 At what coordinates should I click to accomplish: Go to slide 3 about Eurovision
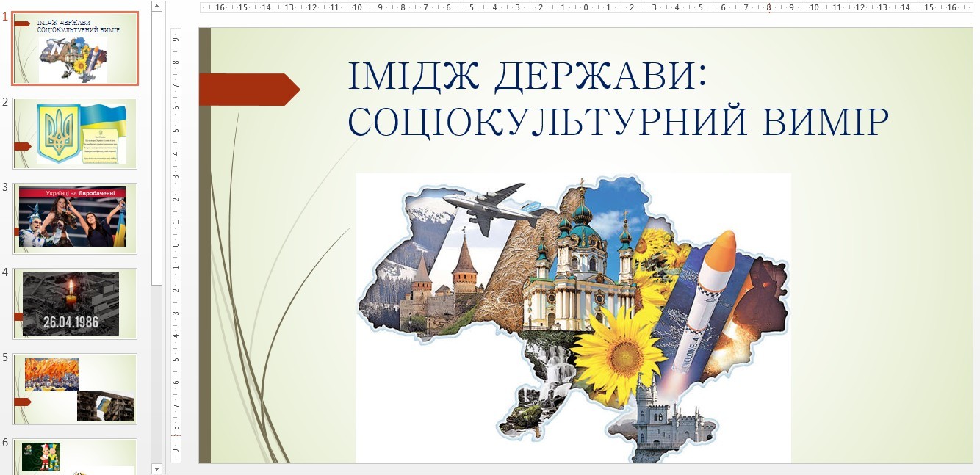[x=75, y=219]
